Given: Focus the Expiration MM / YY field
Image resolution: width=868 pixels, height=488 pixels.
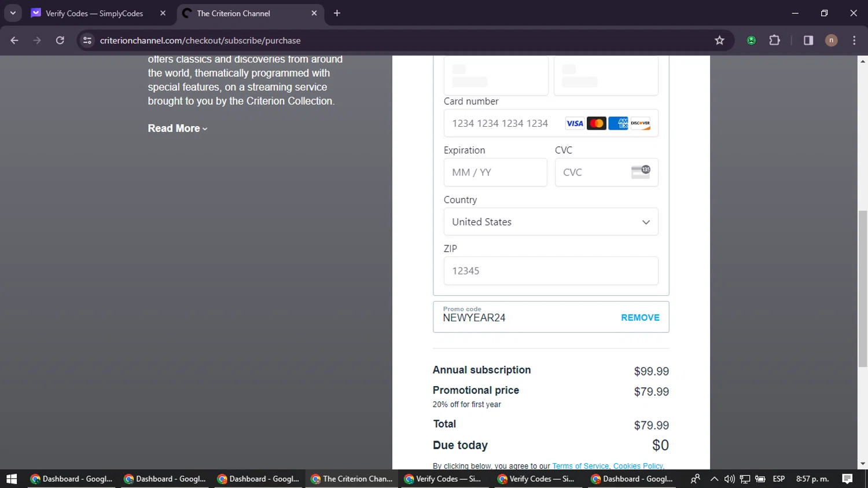Looking at the screenshot, I should point(495,173).
